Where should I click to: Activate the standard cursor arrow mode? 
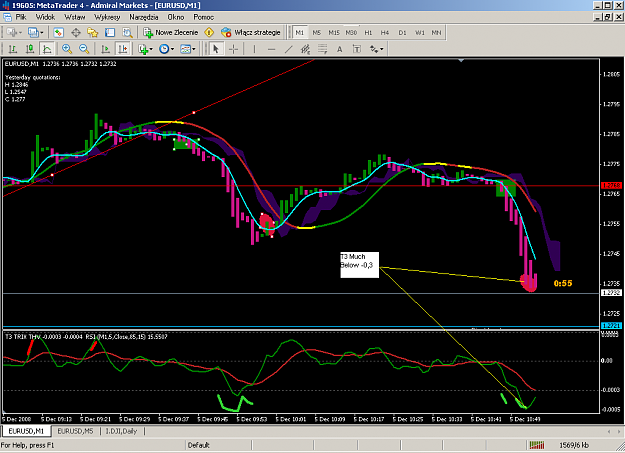pyautogui.click(x=216, y=49)
